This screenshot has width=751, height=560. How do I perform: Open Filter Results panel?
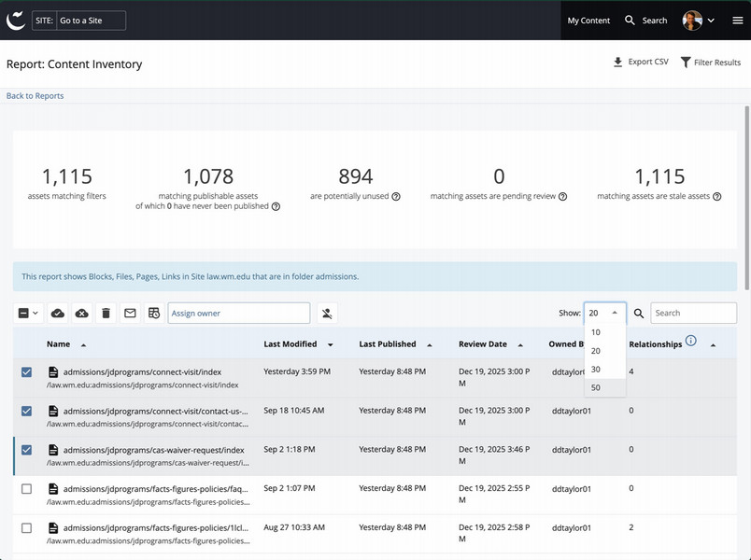pos(711,63)
